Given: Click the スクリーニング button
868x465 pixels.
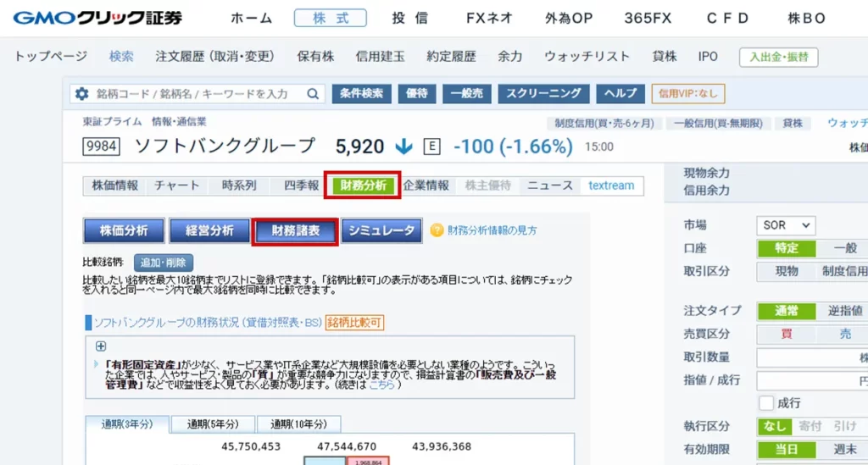Looking at the screenshot, I should pos(543,93).
